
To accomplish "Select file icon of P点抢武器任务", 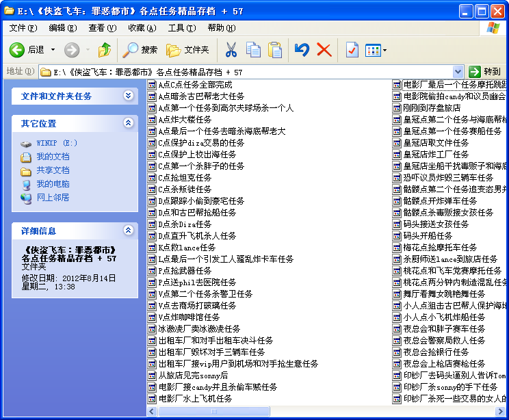I will (x=152, y=271).
